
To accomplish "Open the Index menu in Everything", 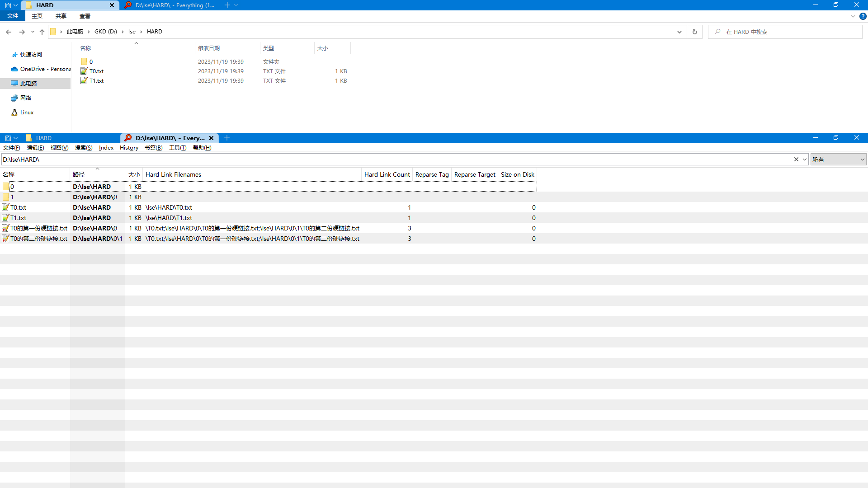I will tap(106, 148).
